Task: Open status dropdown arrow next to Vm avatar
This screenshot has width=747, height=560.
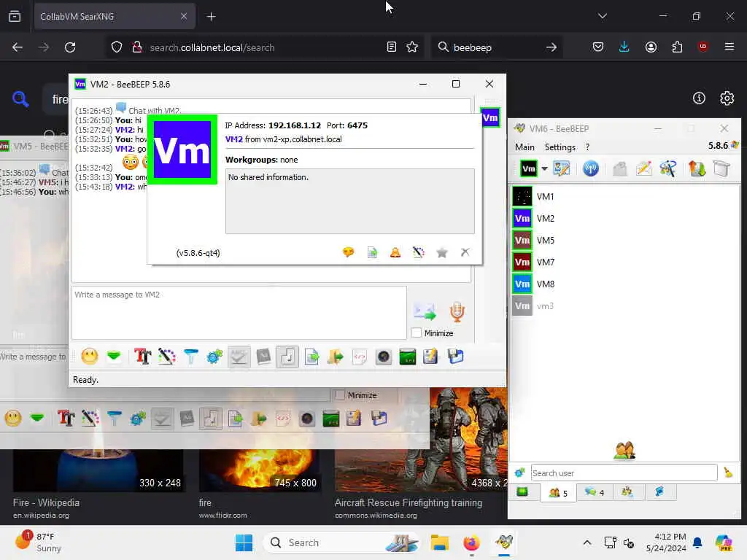Action: coord(544,168)
